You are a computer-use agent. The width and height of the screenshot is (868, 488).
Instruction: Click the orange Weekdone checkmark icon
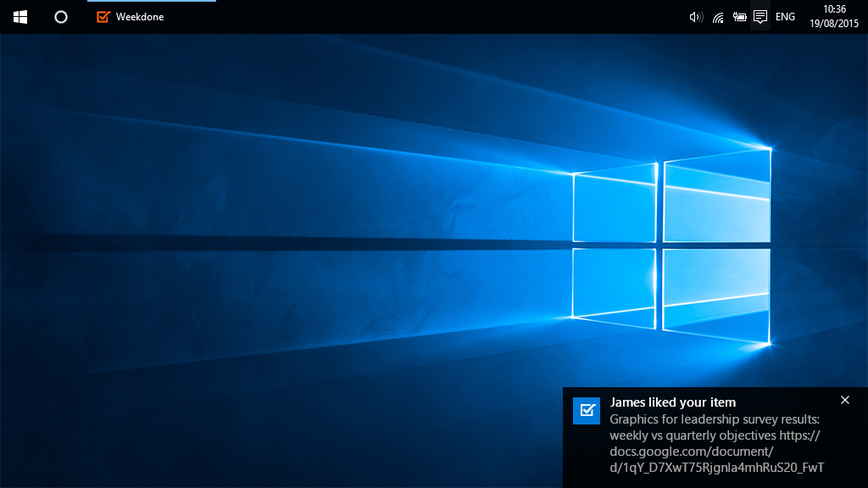pyautogui.click(x=103, y=17)
